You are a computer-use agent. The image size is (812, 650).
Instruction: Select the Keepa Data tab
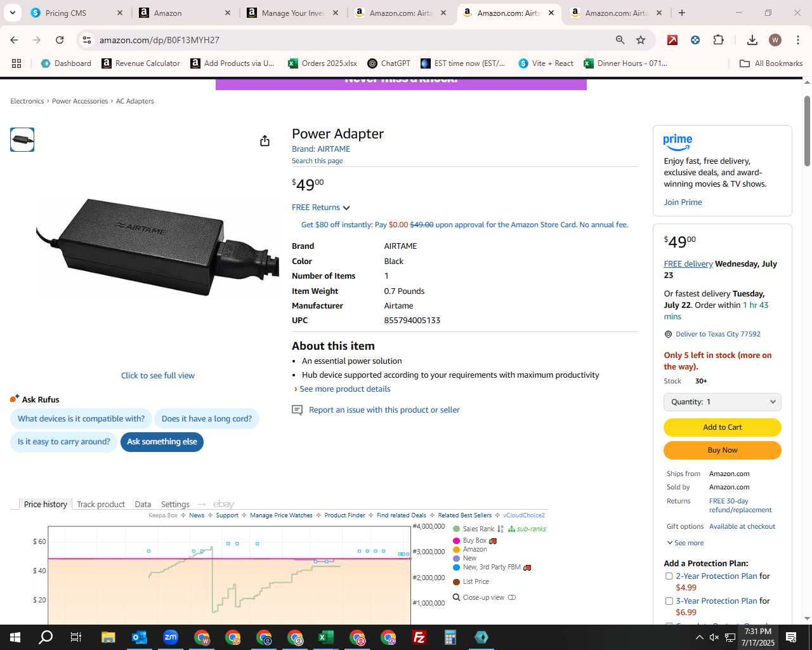(x=143, y=504)
